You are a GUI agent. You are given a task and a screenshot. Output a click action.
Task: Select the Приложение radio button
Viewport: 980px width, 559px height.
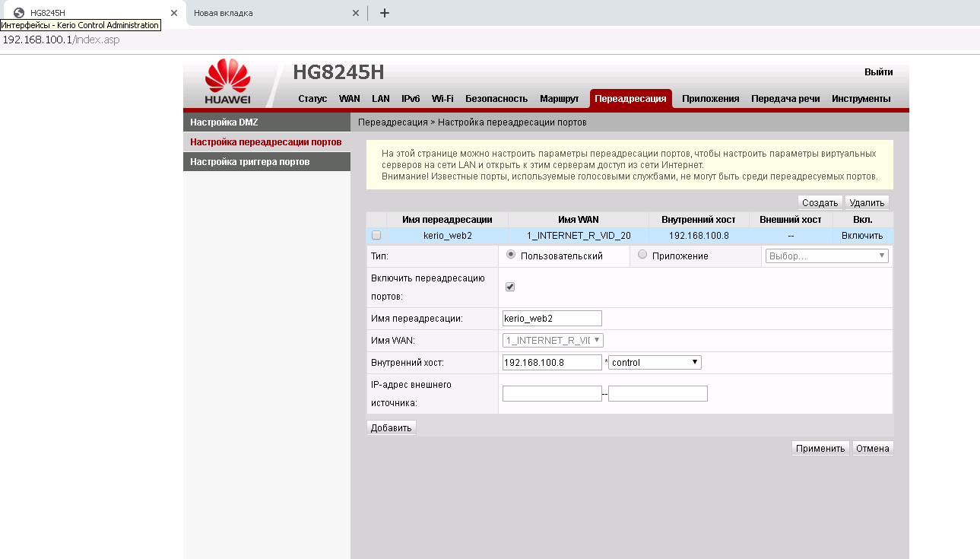click(x=642, y=255)
